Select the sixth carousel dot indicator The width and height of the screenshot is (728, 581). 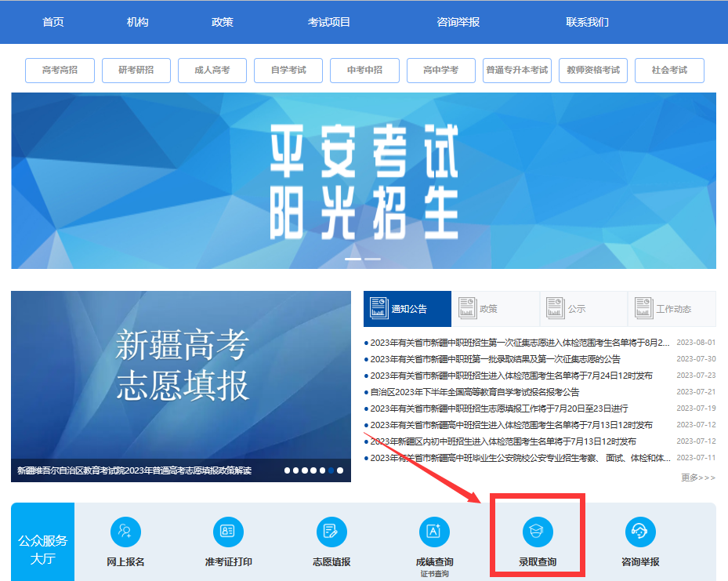click(x=331, y=470)
